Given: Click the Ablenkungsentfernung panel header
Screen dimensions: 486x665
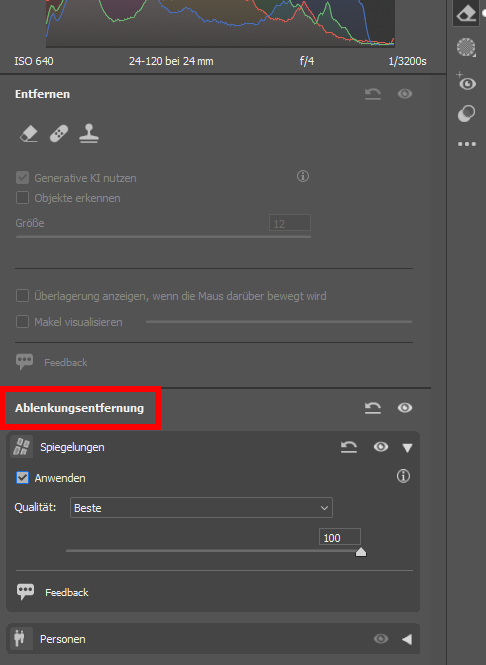Looking at the screenshot, I should [x=79, y=408].
